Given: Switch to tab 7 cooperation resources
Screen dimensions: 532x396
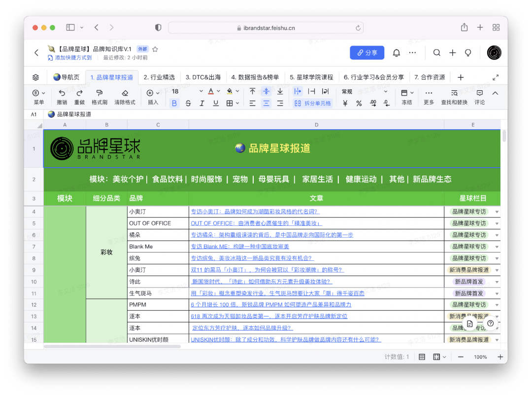Looking at the screenshot, I should tap(430, 77).
